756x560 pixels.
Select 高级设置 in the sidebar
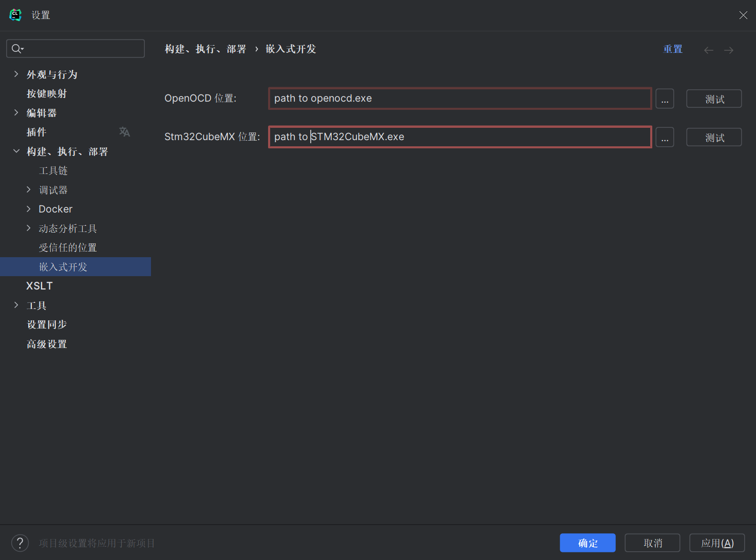[x=47, y=344]
